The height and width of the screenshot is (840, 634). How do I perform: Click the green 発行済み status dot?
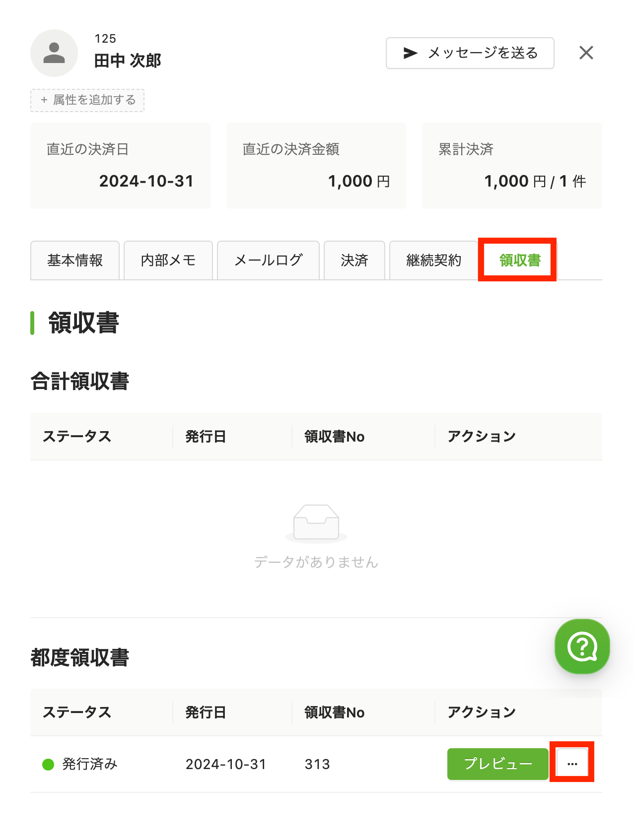point(48,765)
